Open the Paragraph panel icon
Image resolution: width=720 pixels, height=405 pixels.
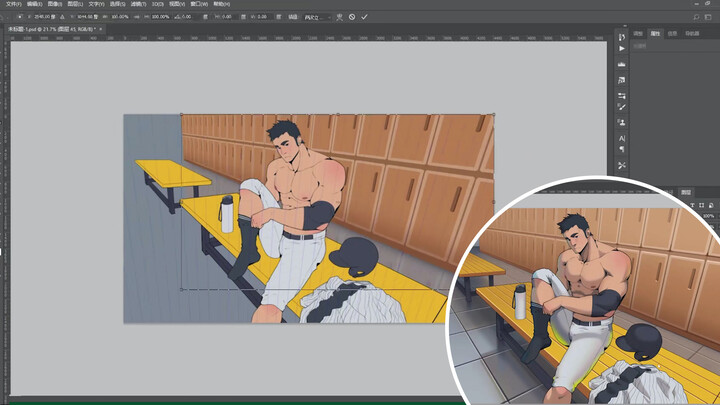click(622, 149)
